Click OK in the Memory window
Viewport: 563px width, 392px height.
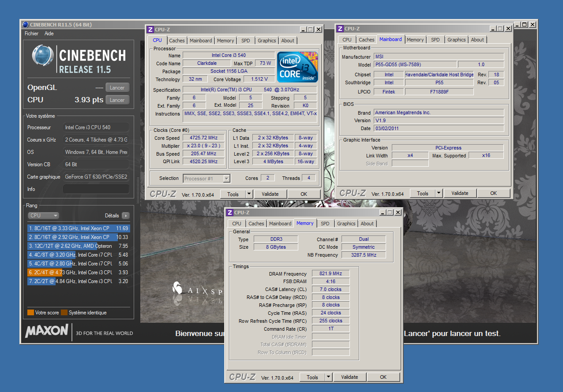(x=383, y=377)
